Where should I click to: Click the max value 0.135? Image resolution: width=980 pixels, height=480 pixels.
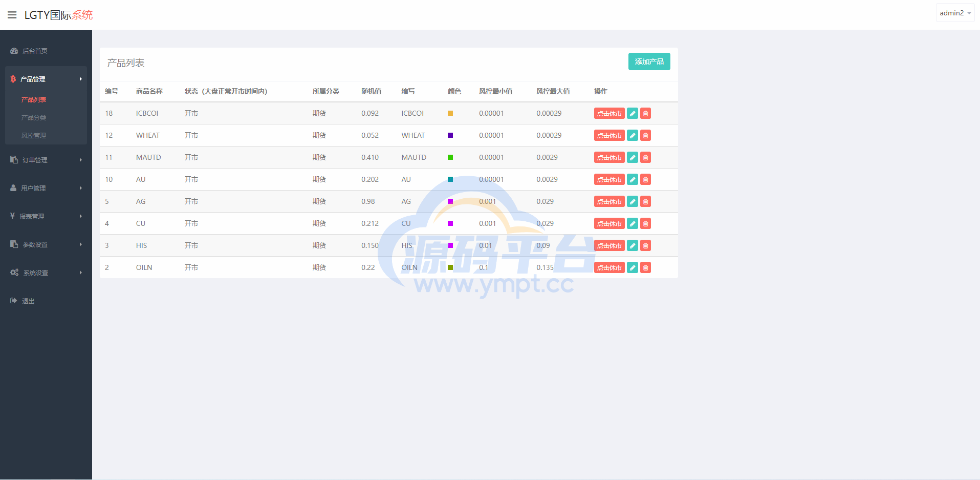coord(545,267)
